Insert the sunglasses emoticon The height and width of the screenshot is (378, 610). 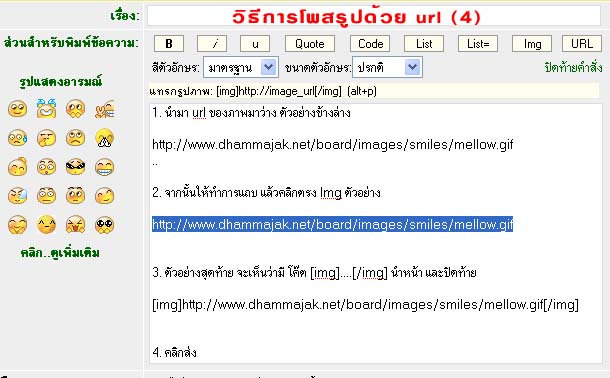coord(75,167)
